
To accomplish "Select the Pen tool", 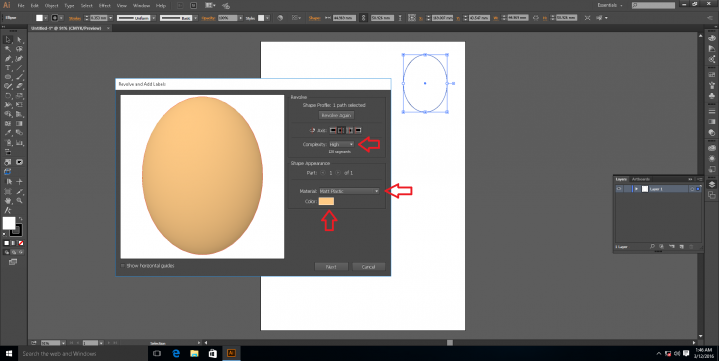I will click(8, 59).
